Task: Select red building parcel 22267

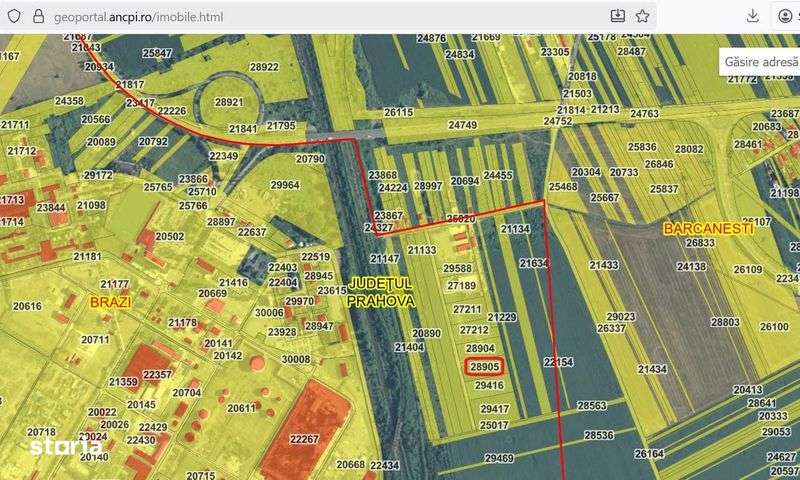Action: (x=304, y=439)
